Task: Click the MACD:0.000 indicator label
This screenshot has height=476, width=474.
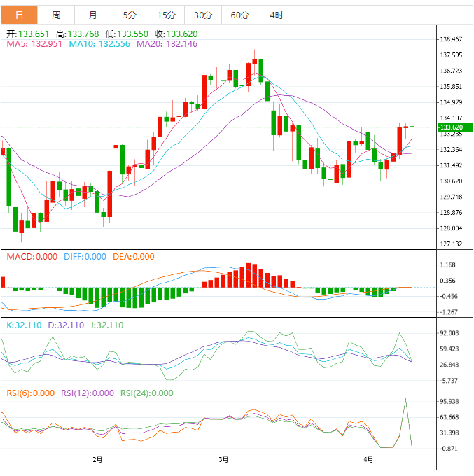Action: (x=32, y=257)
